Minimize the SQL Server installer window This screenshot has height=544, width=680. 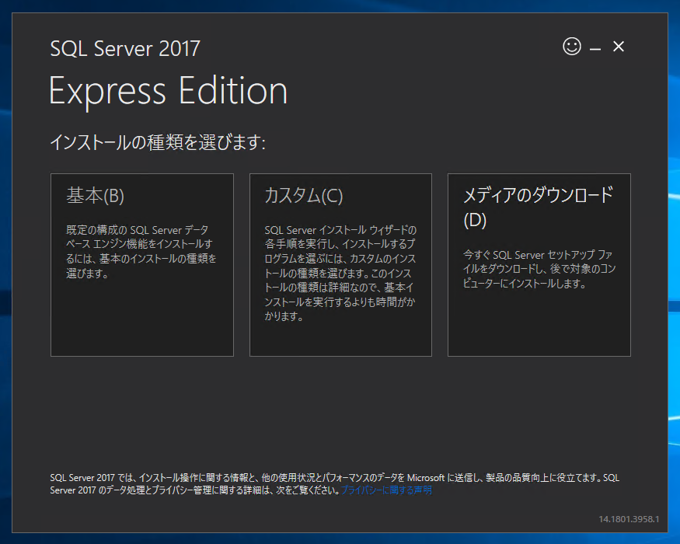(x=595, y=49)
